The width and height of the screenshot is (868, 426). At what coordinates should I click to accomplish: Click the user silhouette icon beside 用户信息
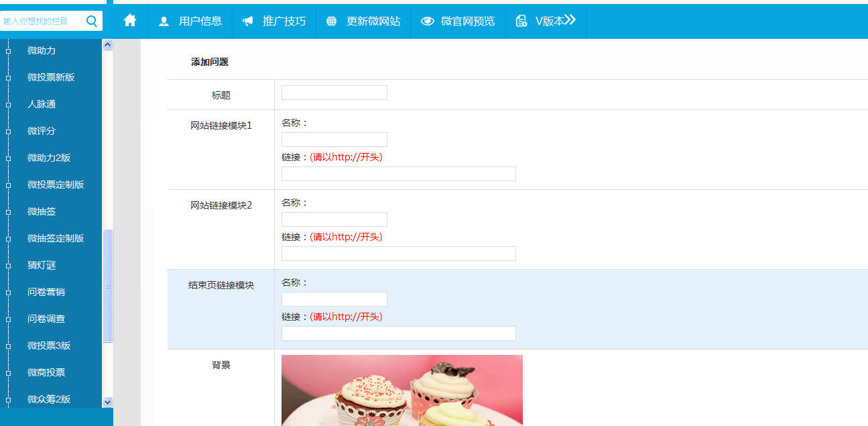(x=164, y=21)
